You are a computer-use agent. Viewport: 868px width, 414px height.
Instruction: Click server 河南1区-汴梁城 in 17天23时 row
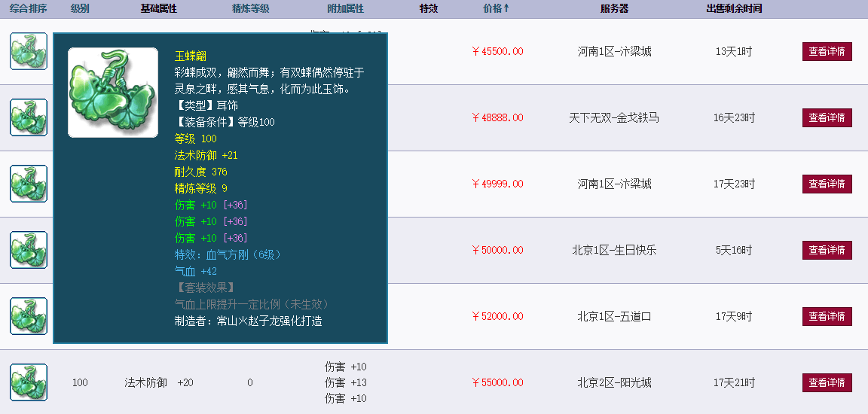615,184
